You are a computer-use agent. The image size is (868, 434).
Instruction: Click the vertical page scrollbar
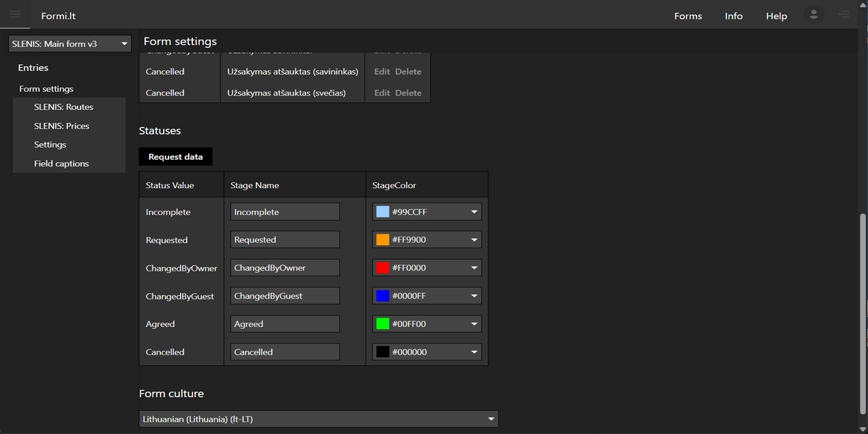coord(861,311)
